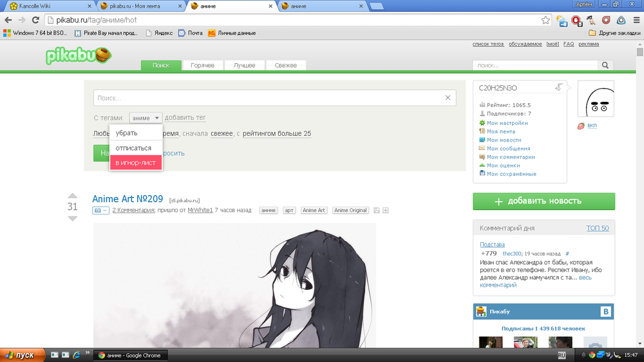Save the post with floppy disk icon
The width and height of the screenshot is (644, 362).
click(x=376, y=211)
